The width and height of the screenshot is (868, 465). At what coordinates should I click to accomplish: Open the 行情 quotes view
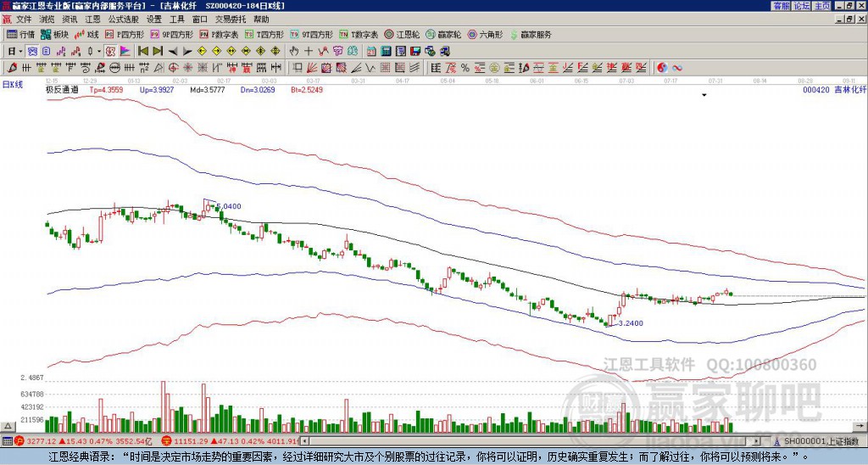point(20,35)
